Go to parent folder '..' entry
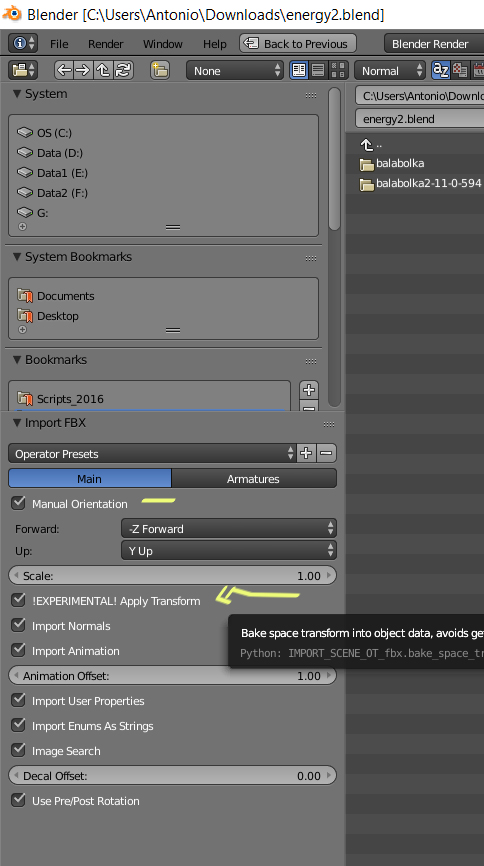This screenshot has width=484, height=866. (x=371, y=145)
